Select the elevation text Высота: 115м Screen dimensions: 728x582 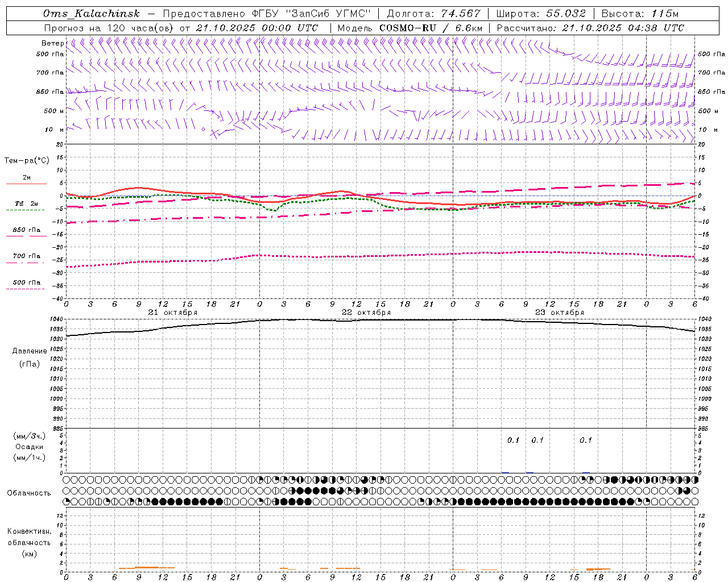click(x=640, y=14)
